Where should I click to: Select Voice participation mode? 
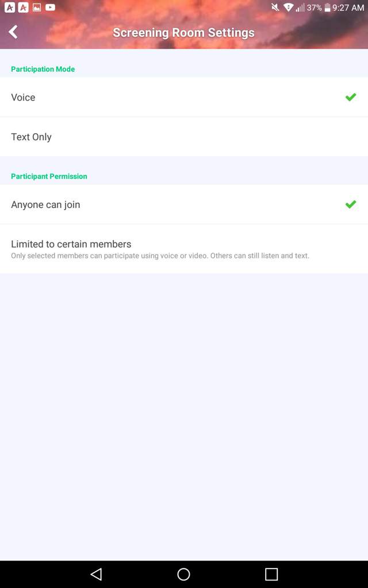[184, 97]
